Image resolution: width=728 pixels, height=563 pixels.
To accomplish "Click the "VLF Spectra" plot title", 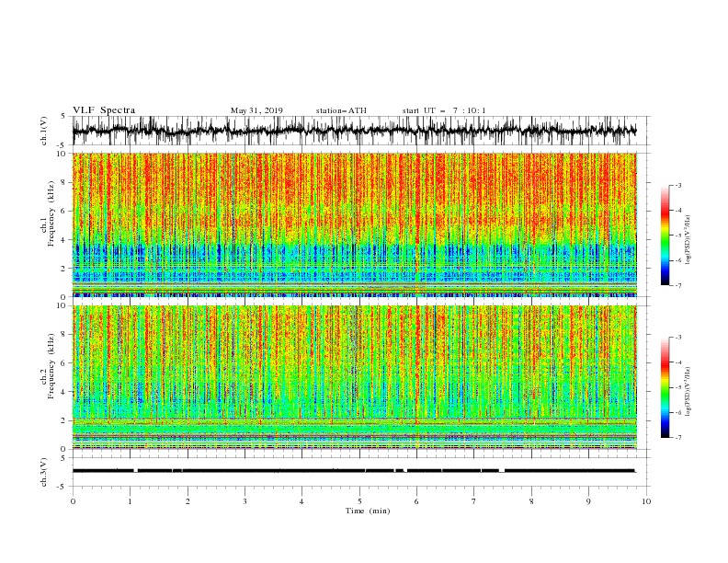I will point(104,110).
